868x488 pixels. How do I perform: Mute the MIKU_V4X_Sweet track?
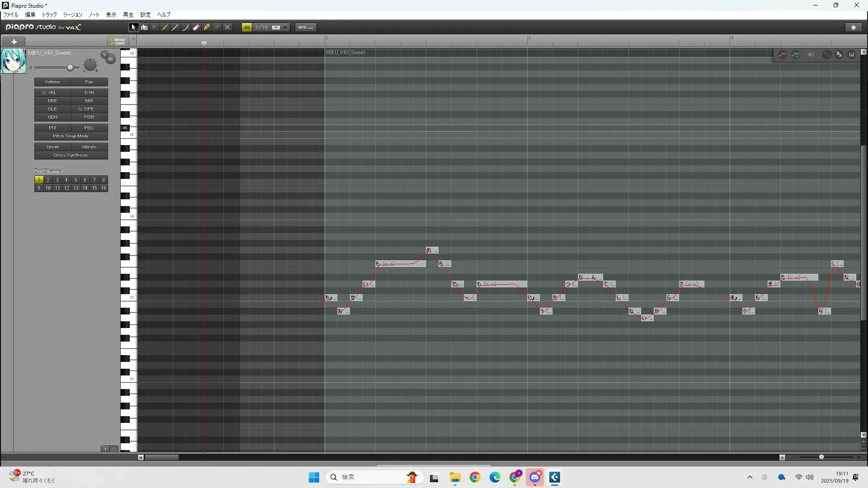(x=110, y=59)
